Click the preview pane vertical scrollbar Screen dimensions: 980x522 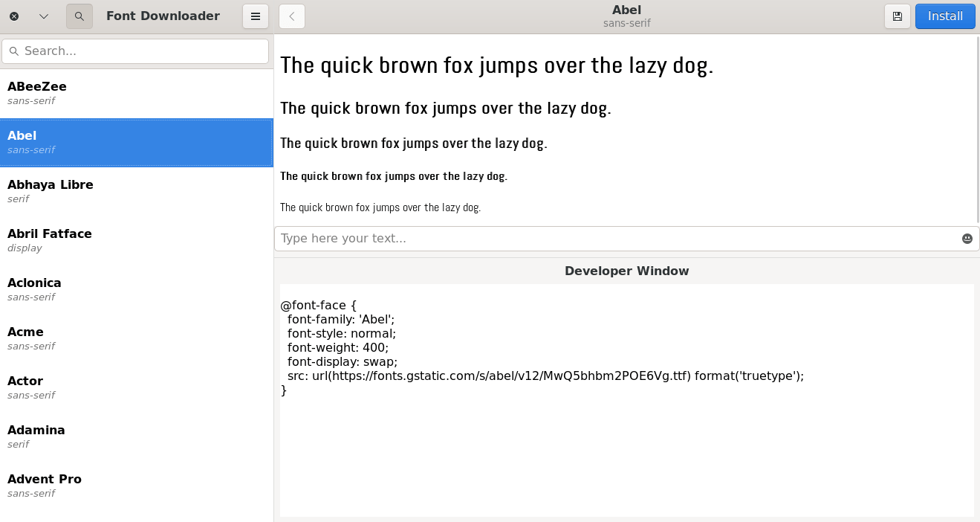(x=977, y=126)
